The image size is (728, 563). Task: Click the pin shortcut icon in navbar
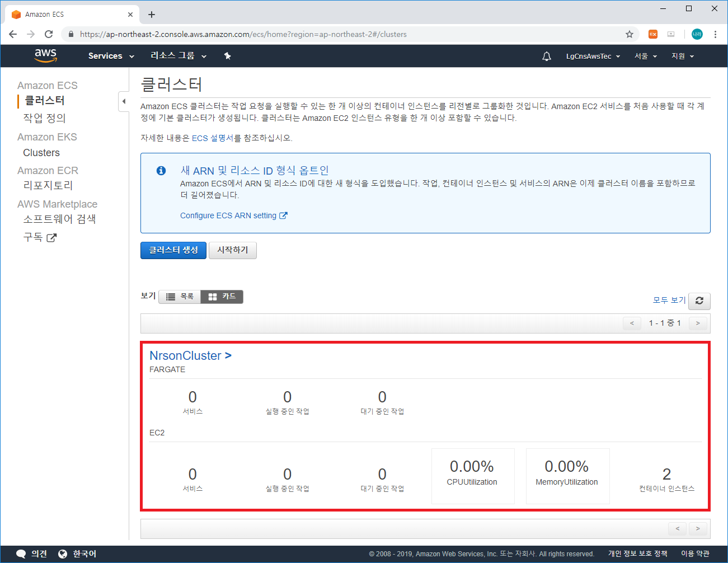227,56
